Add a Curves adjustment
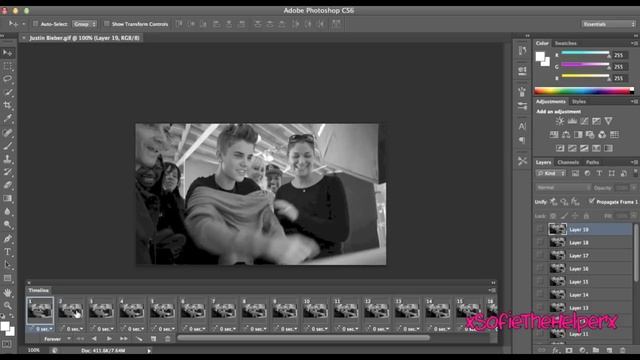 pos(584,121)
